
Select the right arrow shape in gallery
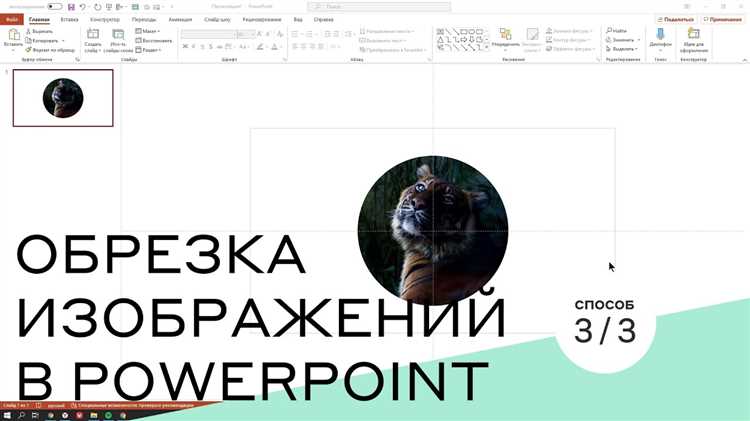click(x=463, y=40)
